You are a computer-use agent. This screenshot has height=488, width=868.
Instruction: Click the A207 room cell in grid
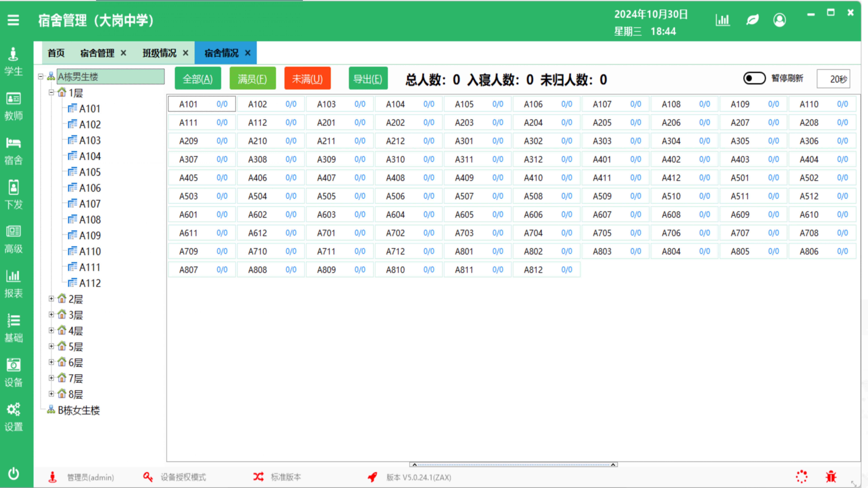point(753,123)
